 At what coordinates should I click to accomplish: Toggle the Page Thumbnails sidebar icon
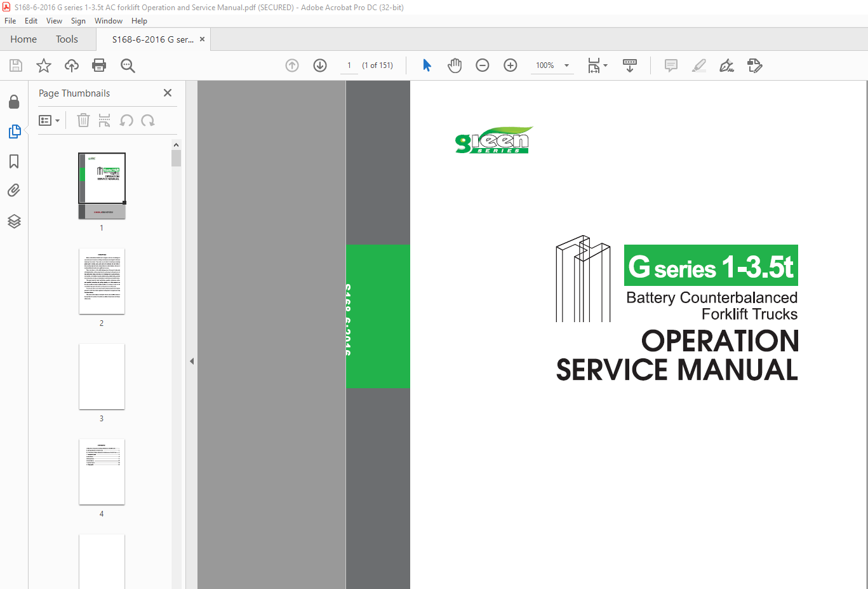pyautogui.click(x=14, y=132)
